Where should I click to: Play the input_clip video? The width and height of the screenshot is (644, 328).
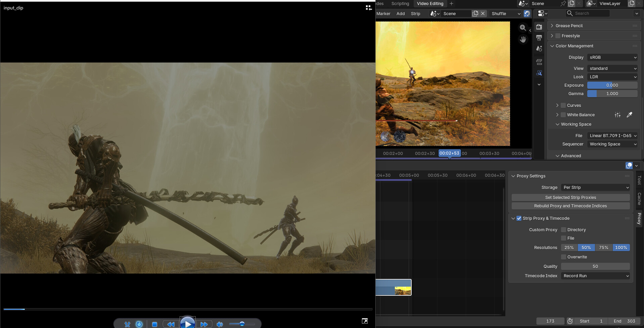coord(188,323)
